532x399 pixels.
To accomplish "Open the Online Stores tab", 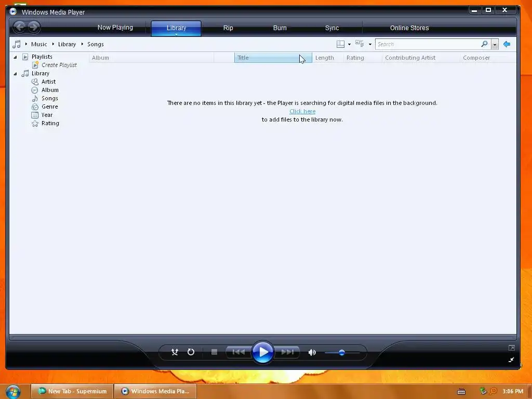I will click(409, 28).
